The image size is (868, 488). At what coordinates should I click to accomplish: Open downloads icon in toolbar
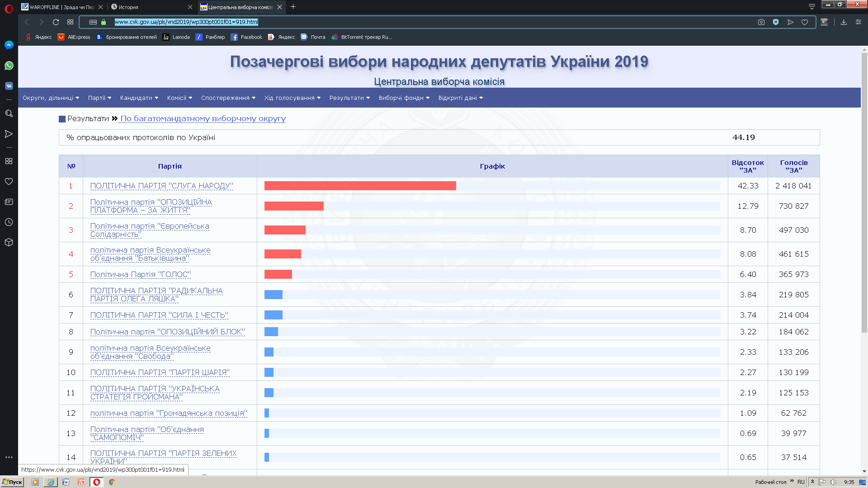point(844,22)
